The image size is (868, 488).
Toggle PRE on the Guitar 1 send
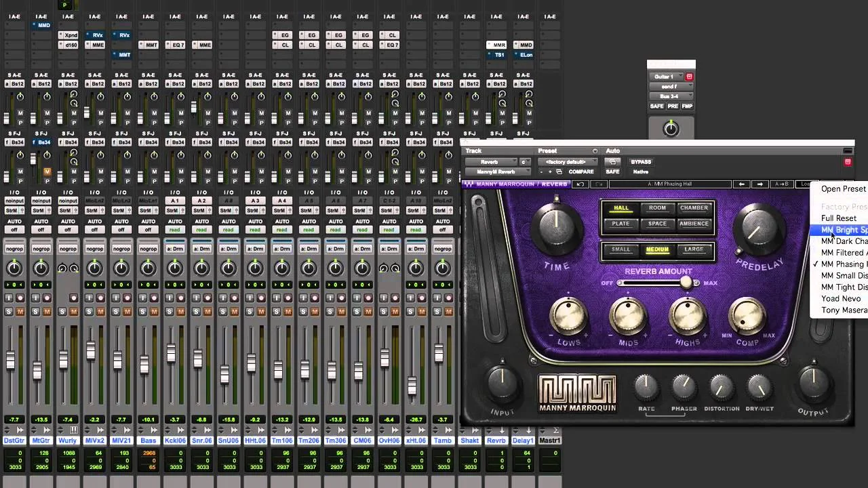672,106
